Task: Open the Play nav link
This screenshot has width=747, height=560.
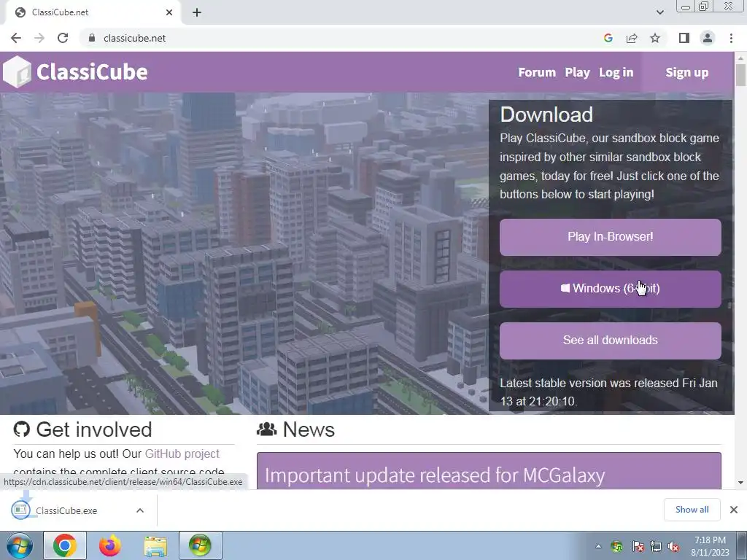Action: click(578, 72)
